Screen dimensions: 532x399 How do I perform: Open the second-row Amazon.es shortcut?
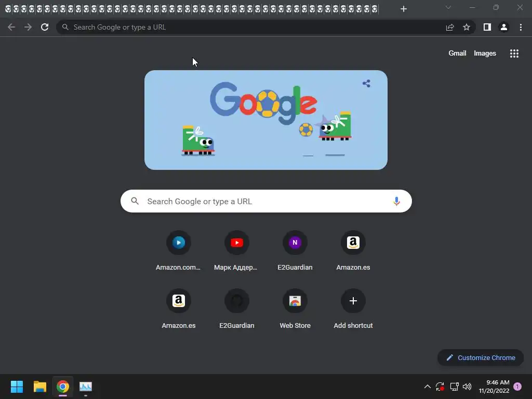tap(179, 309)
